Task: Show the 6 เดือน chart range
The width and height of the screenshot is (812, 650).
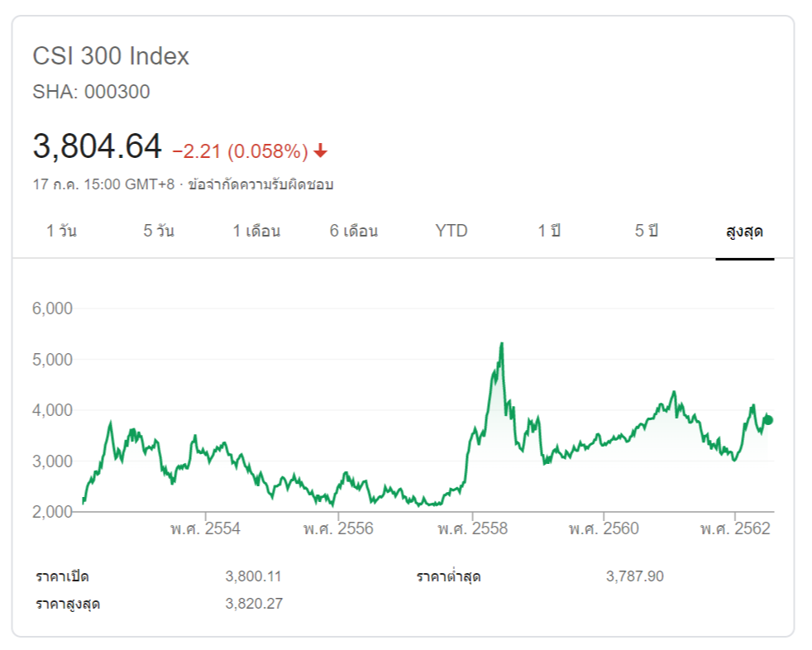Action: (354, 232)
